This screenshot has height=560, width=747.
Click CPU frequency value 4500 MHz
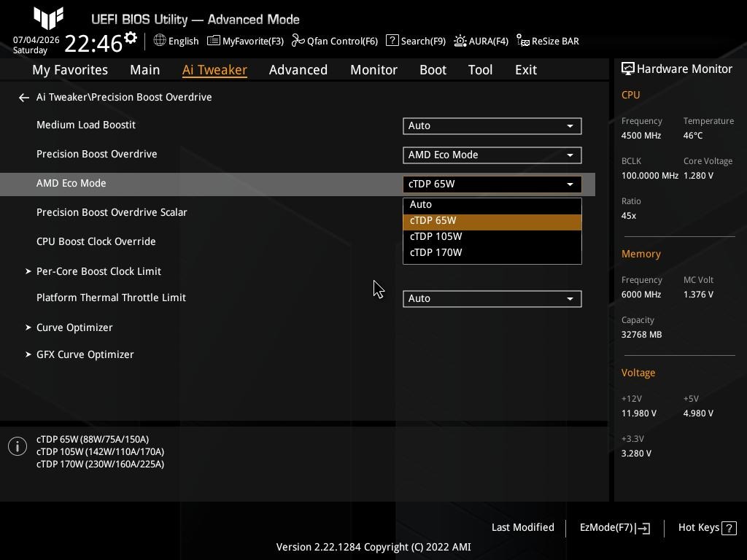point(640,136)
